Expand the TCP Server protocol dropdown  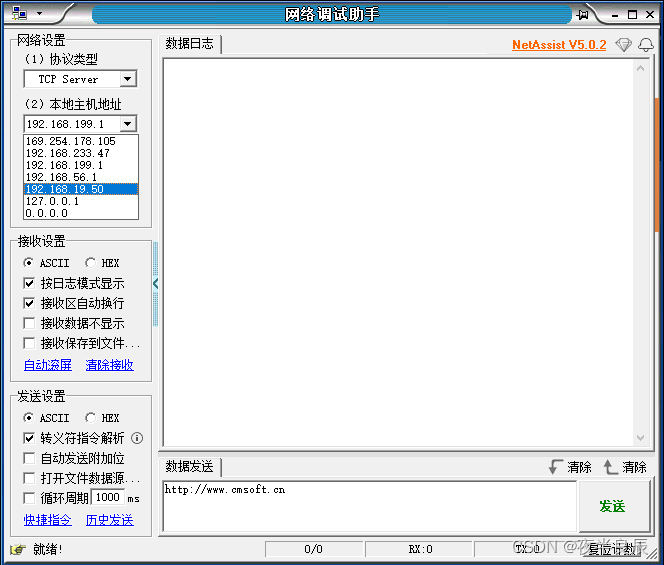click(x=127, y=79)
